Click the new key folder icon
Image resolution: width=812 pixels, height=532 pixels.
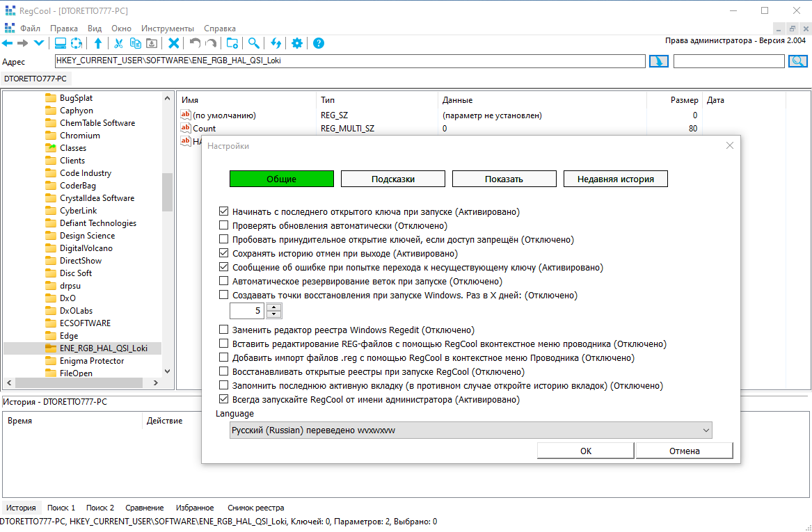(x=232, y=44)
